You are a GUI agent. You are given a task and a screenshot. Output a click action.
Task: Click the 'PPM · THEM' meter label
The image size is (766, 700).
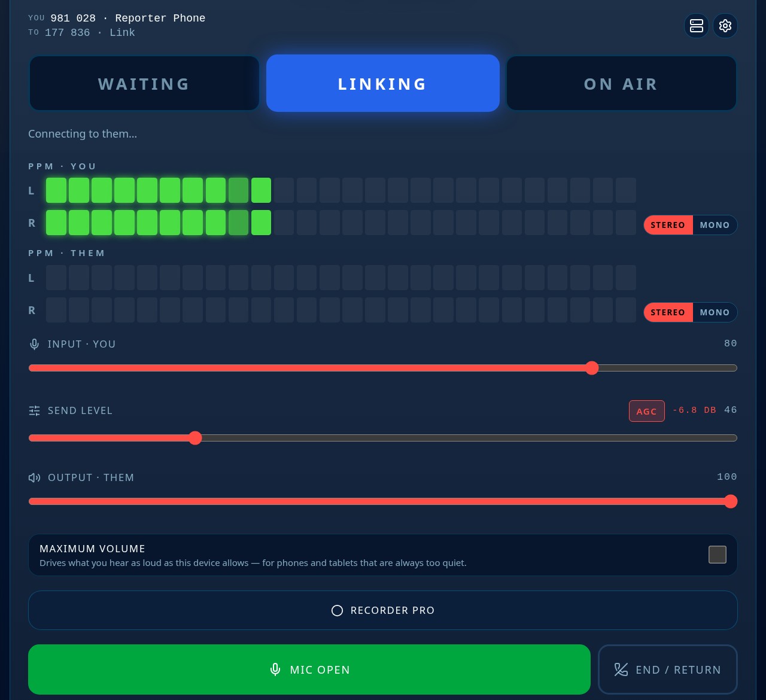(x=66, y=253)
